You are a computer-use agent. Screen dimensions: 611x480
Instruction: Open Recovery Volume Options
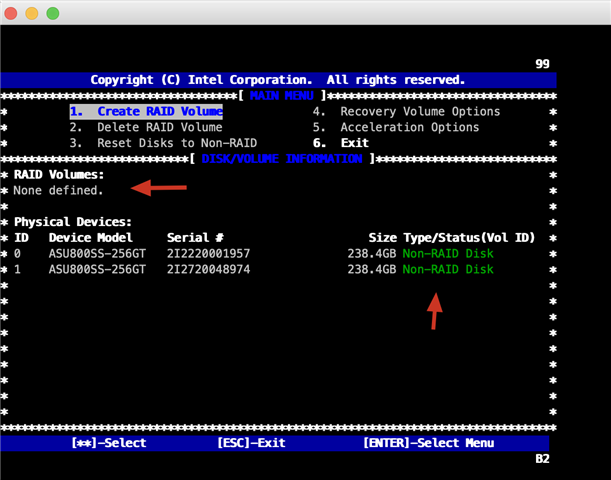[x=406, y=112]
